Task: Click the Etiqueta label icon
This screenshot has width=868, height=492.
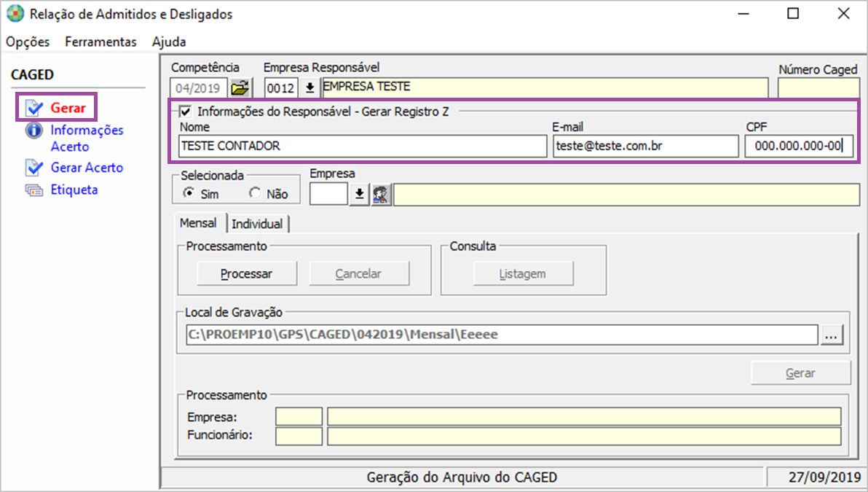Action: point(33,190)
